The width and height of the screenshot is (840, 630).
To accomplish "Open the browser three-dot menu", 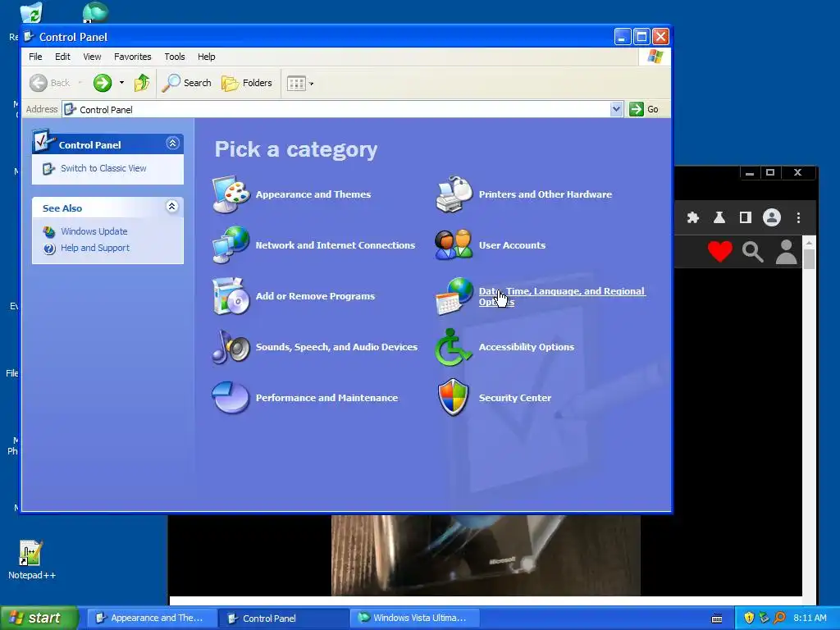I will 798,217.
